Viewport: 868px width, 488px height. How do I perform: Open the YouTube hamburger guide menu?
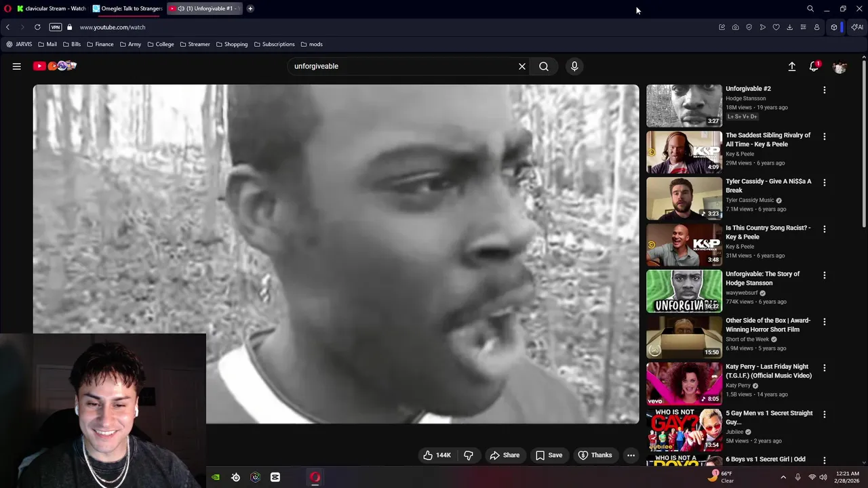17,66
